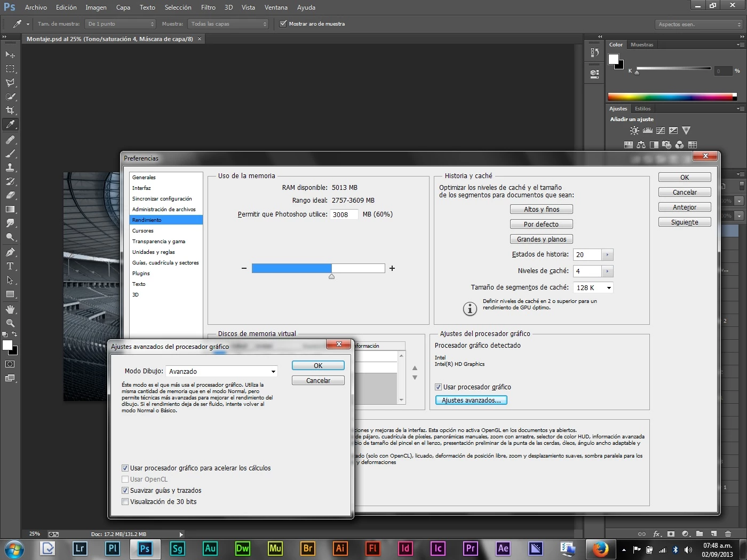Select the Healing Brush tool
Viewport: 747px width, 560px height.
coord(10,140)
